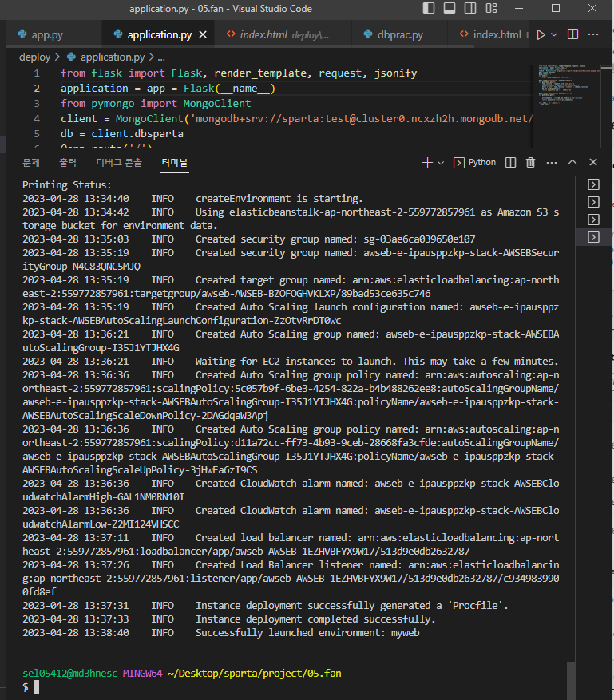Expand launch profile dropdown next to plus
Image resolution: width=614 pixels, height=700 pixels.
441,163
